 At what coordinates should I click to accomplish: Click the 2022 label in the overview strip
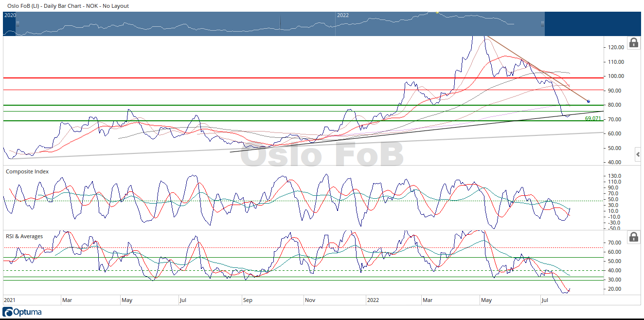(343, 15)
